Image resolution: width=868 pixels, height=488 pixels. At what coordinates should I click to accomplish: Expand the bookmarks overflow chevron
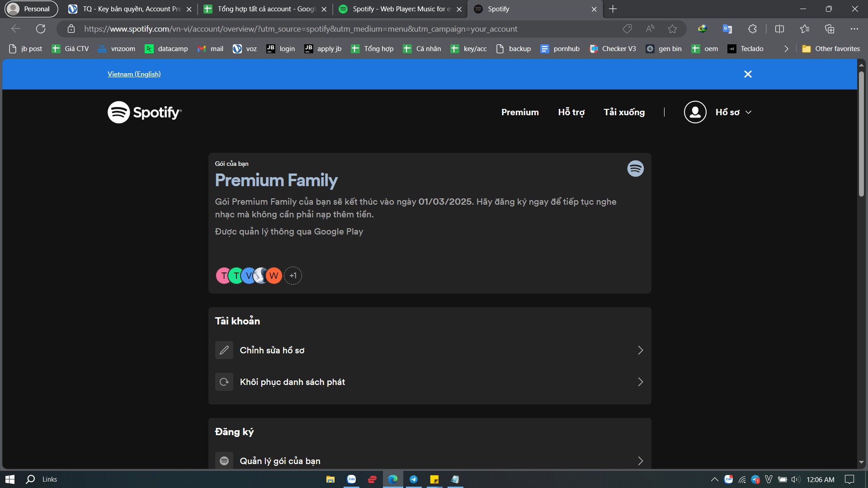786,49
